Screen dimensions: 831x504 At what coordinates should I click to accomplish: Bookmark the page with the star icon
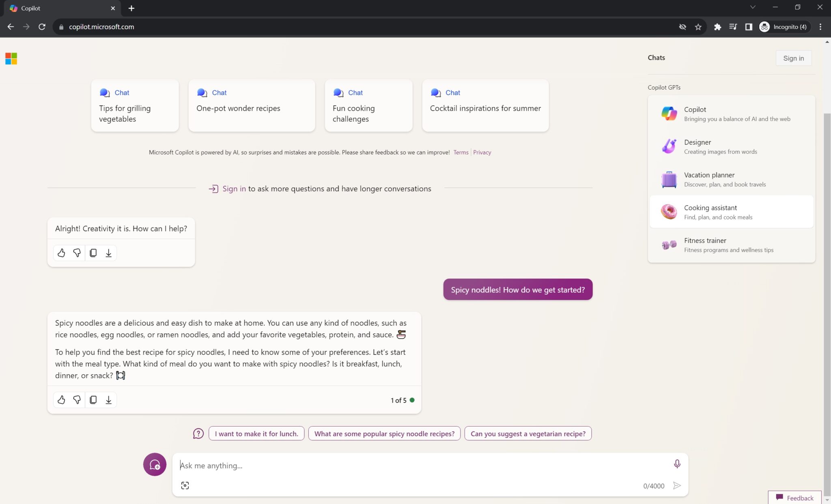click(698, 27)
